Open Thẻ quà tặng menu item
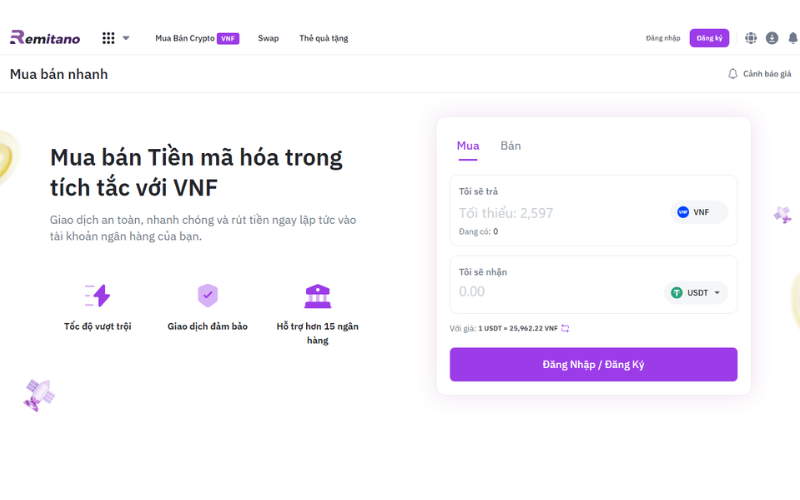 pos(323,38)
